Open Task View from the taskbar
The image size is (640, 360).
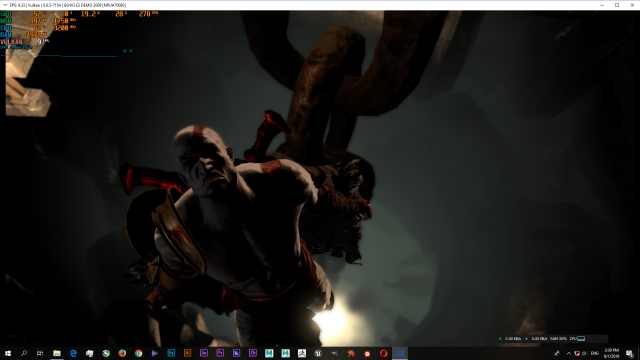[40, 353]
